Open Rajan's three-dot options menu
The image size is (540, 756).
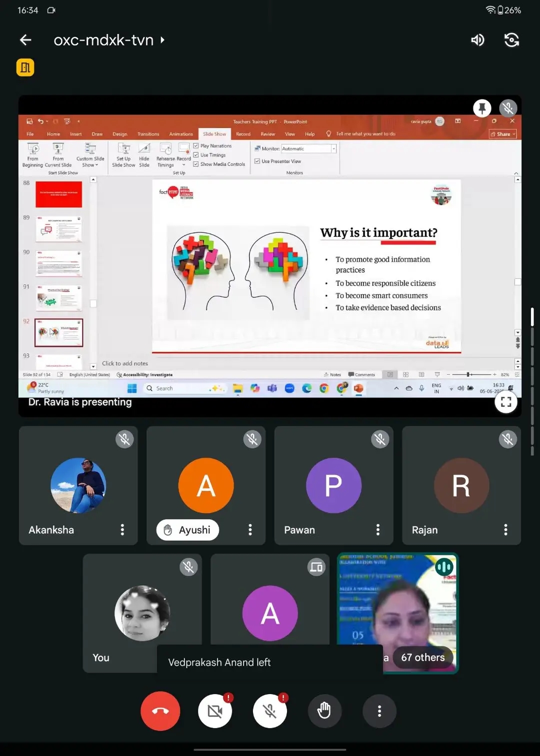[505, 530]
